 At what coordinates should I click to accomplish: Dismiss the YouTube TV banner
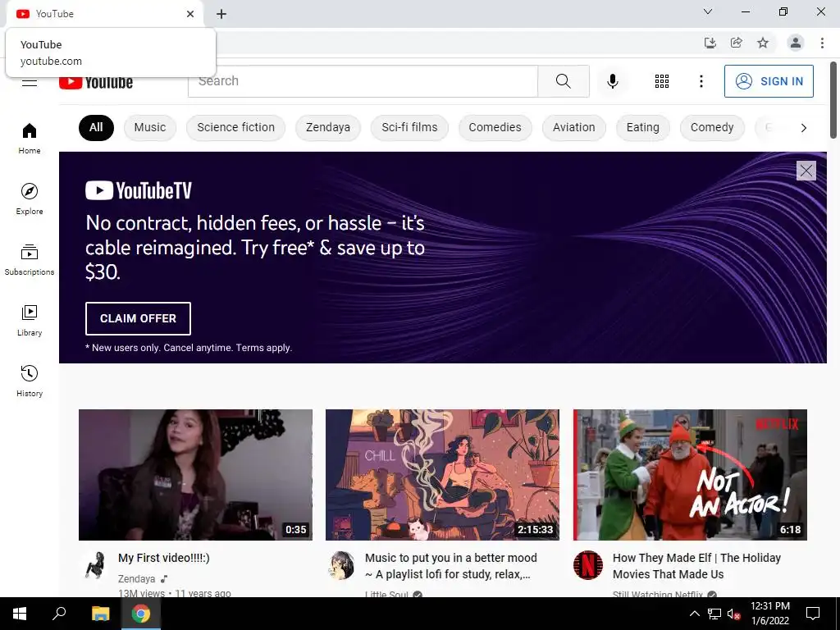[x=806, y=171]
